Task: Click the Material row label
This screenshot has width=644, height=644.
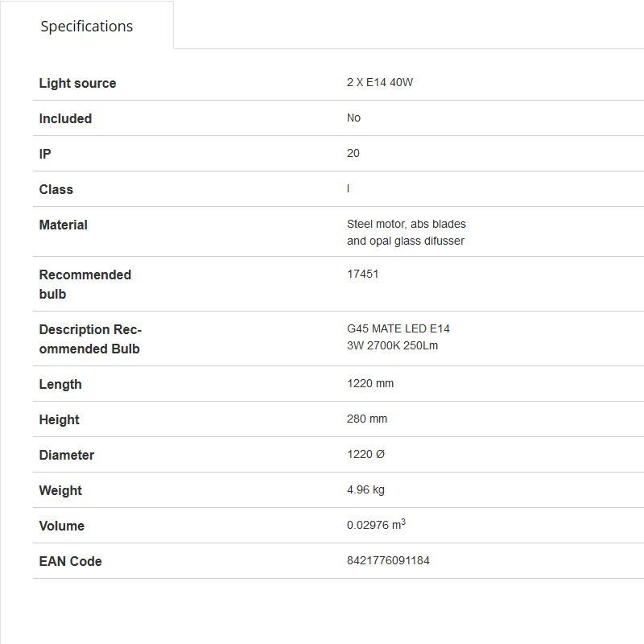Action: [x=63, y=225]
